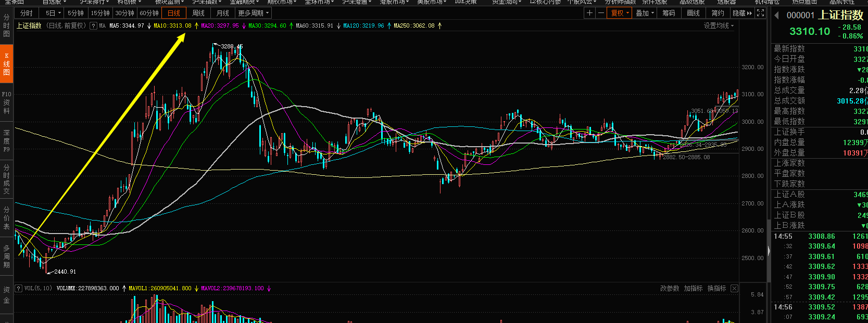Viewport: 868px width, 323px height.
Task: Open the 设置均线 dropdown
Action: pos(719,25)
